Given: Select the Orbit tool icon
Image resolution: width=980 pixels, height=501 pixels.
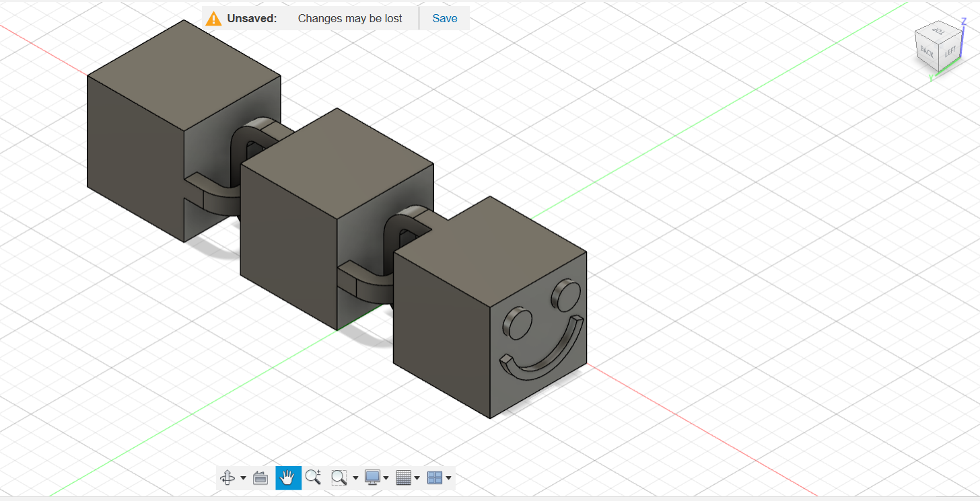Looking at the screenshot, I should click(x=228, y=478).
